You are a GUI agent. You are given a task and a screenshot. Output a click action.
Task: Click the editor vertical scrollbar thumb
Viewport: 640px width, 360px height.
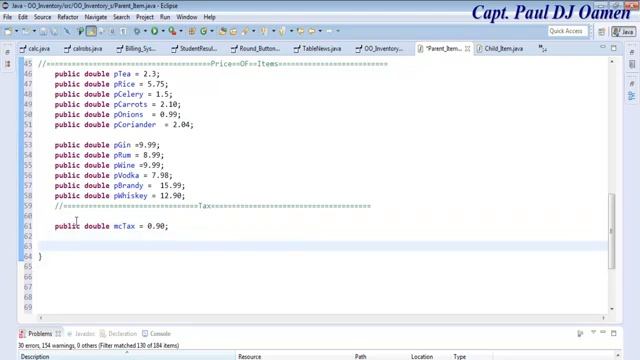[611, 231]
